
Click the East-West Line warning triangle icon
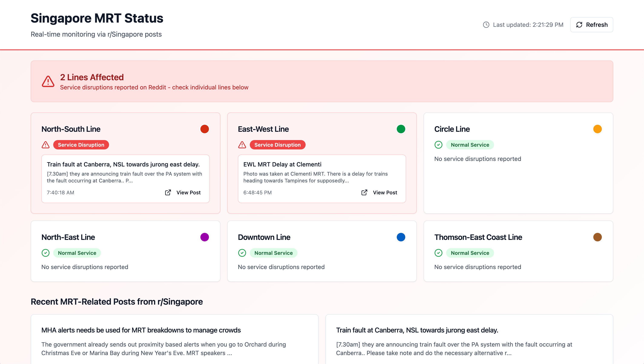pos(242,145)
